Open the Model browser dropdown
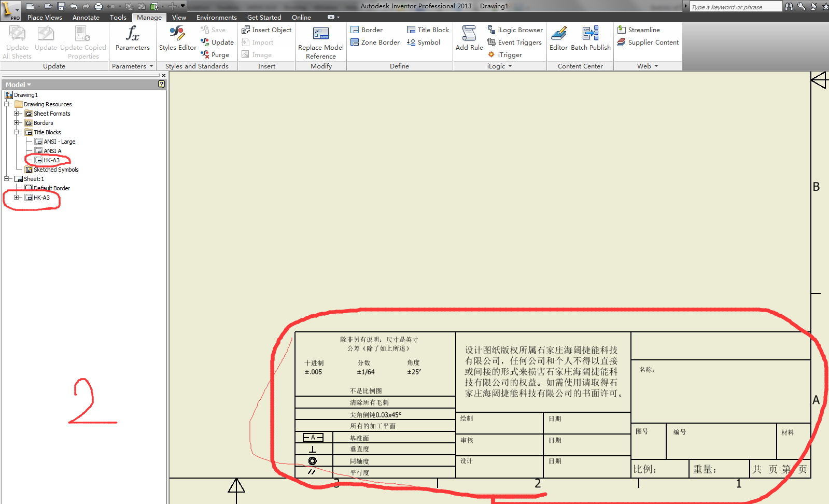The image size is (829, 504). (19, 85)
